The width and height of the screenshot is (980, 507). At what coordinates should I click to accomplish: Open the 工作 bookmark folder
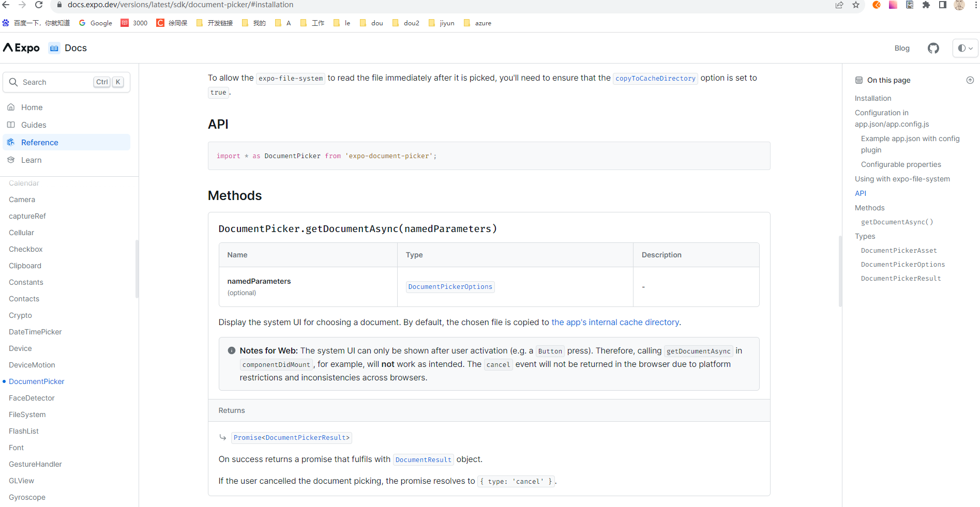(312, 23)
